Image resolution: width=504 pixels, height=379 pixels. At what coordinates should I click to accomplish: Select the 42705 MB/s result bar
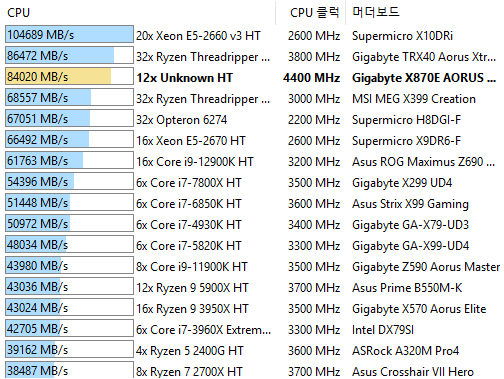(69, 328)
